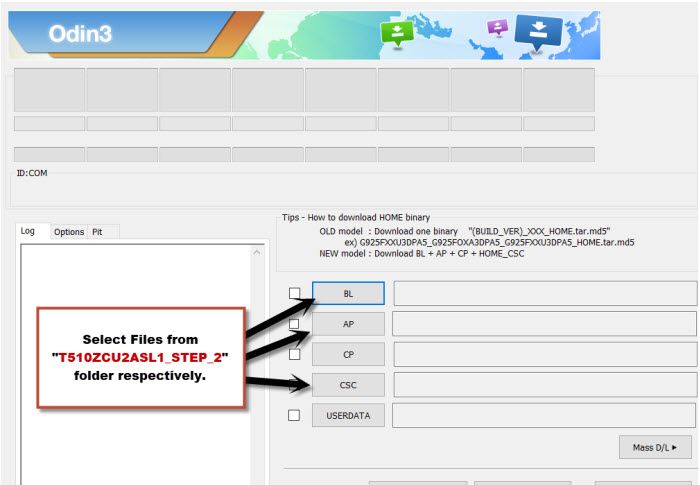
Task: Click the purple download icon in banner
Action: point(497,27)
